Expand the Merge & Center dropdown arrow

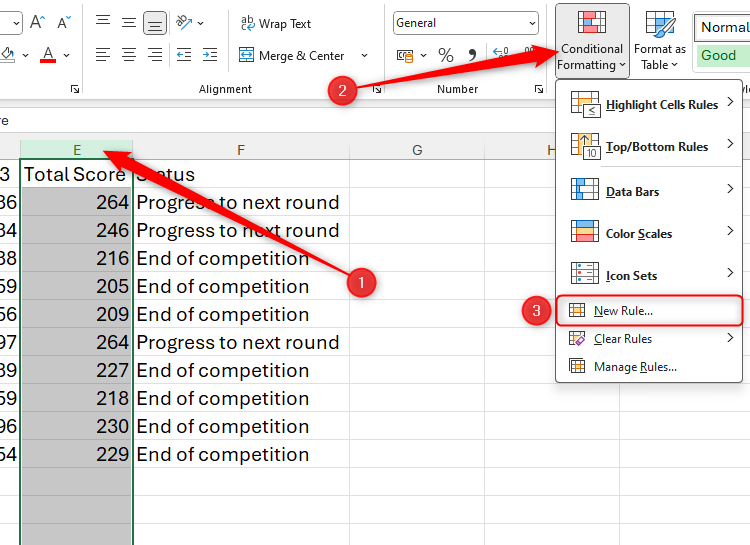364,56
